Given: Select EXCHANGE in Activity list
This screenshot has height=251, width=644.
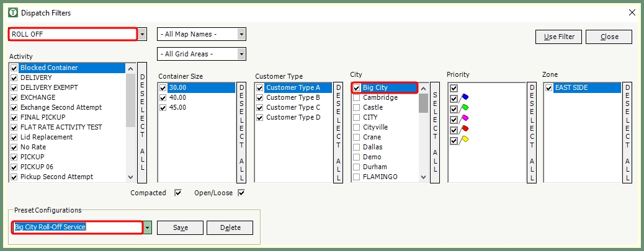Looking at the screenshot, I should tap(38, 97).
